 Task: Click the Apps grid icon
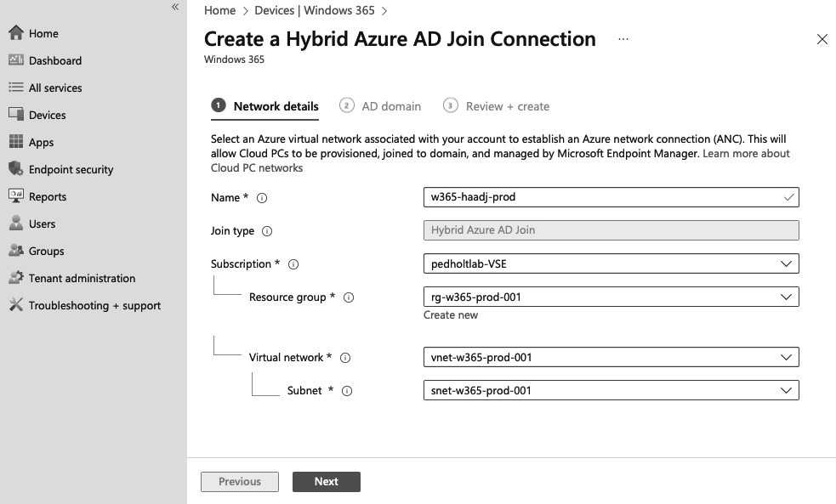coord(16,141)
